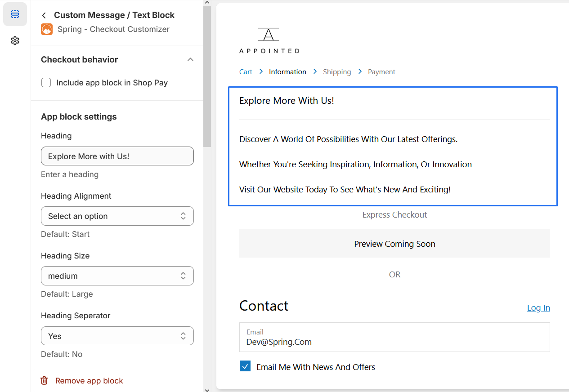Click the Spring app orange logo icon
The height and width of the screenshot is (392, 569).
47,30
